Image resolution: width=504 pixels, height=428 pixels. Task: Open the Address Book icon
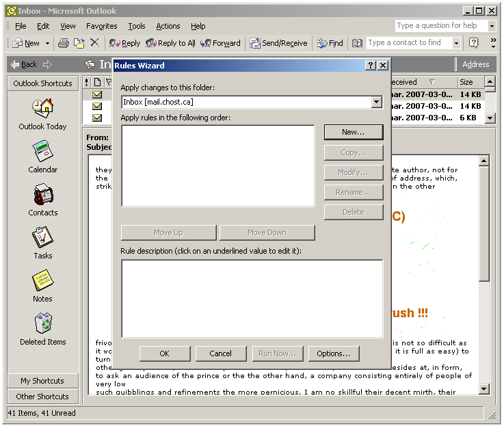tap(357, 43)
